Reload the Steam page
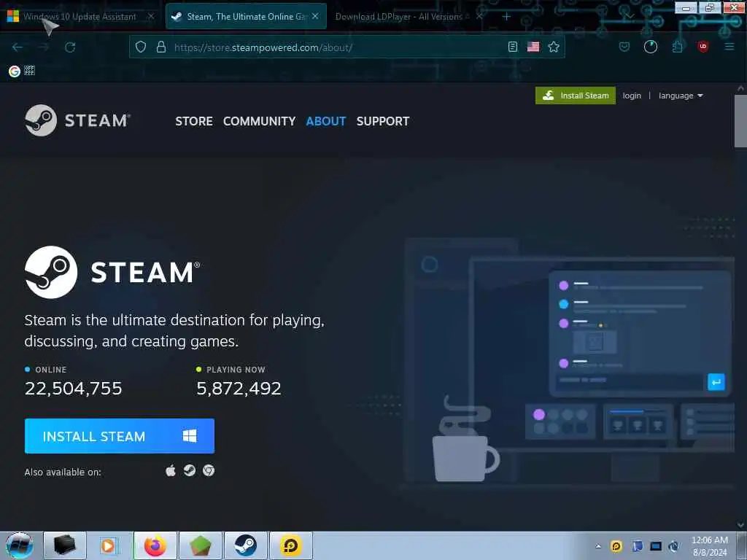 70,47
